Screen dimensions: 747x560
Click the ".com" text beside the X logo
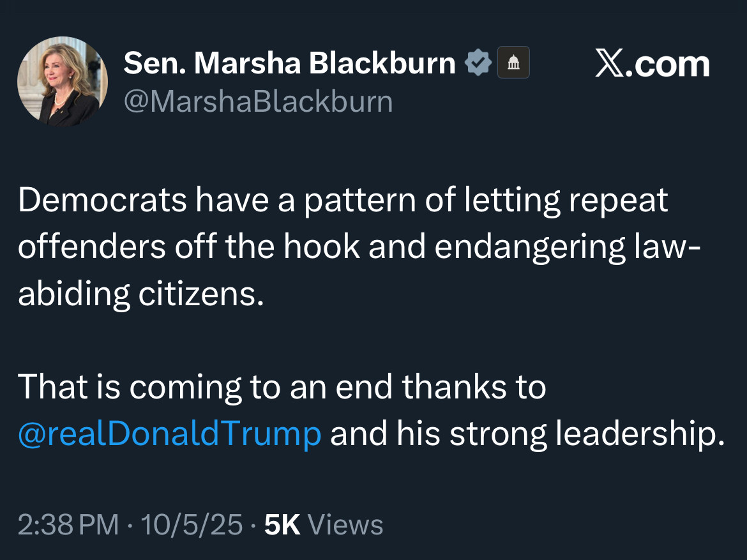[x=668, y=64]
